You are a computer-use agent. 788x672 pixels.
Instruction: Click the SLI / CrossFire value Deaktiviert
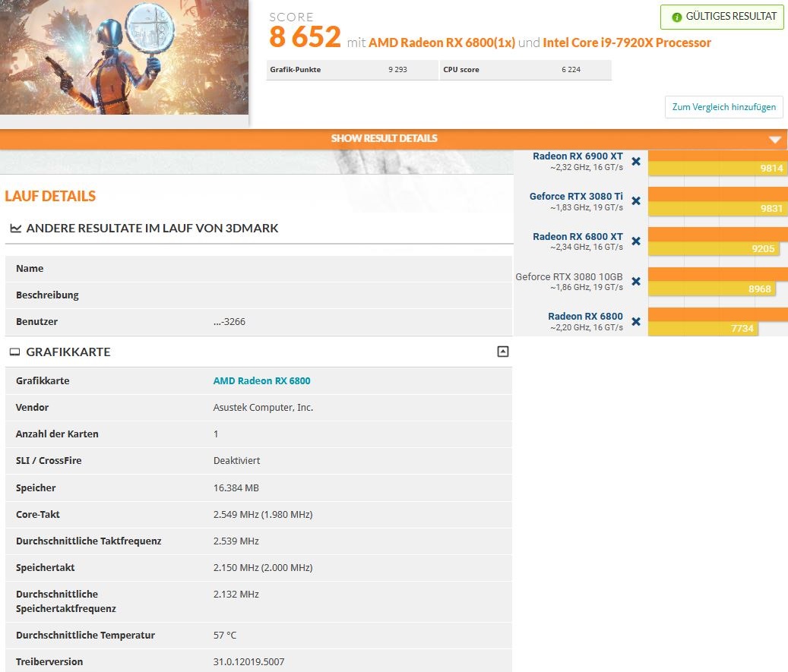pos(236,461)
